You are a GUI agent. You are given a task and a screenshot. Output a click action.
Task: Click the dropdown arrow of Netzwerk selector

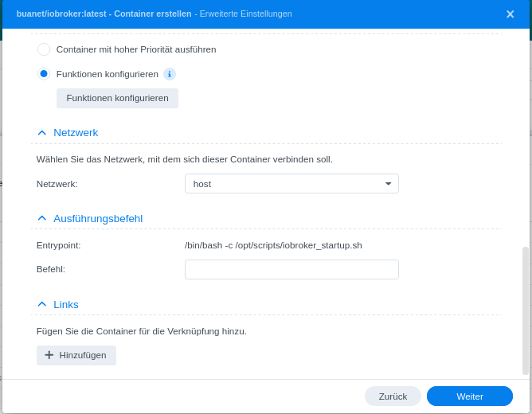pos(388,184)
